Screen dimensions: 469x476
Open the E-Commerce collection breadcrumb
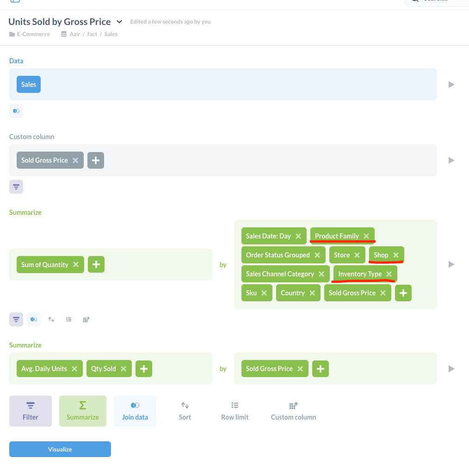click(x=33, y=34)
